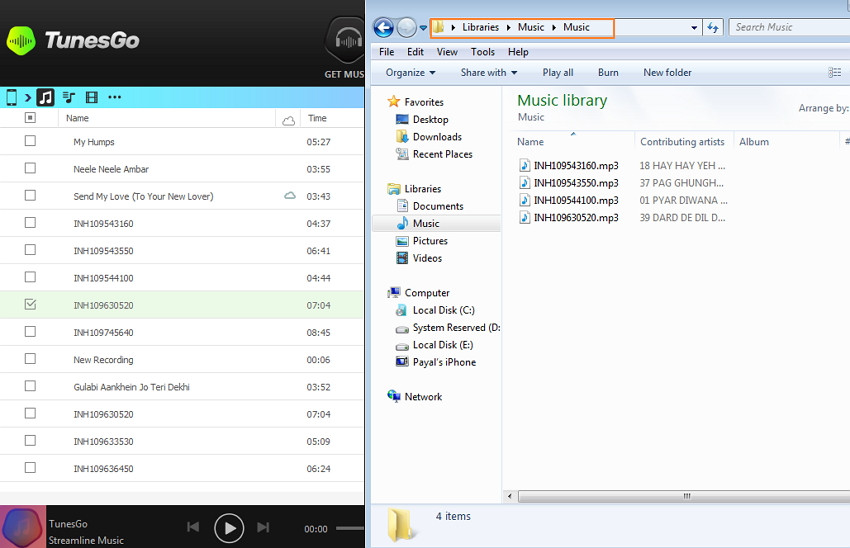The width and height of the screenshot is (850, 548).
Task: Click the refresh button beside address bar
Action: 713,27
